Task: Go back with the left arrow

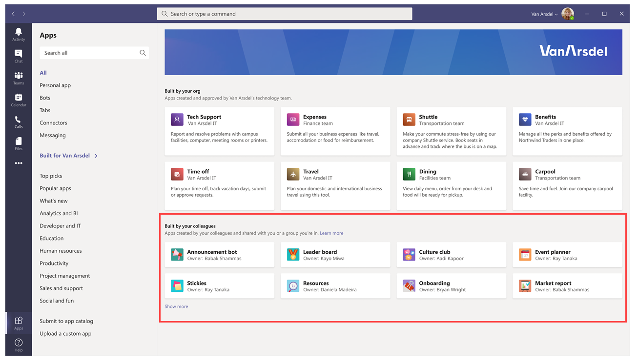Action: [x=13, y=14]
